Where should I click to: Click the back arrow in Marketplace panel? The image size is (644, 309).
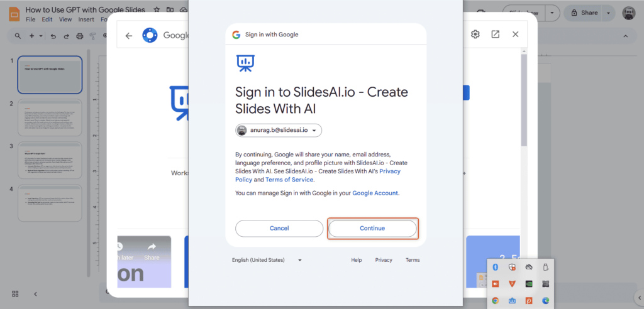129,35
